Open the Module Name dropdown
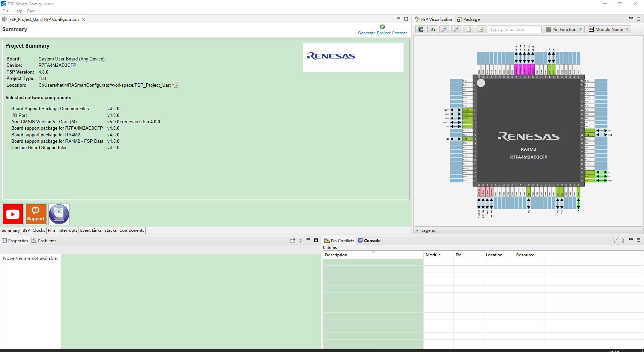644x352 pixels. (x=609, y=30)
